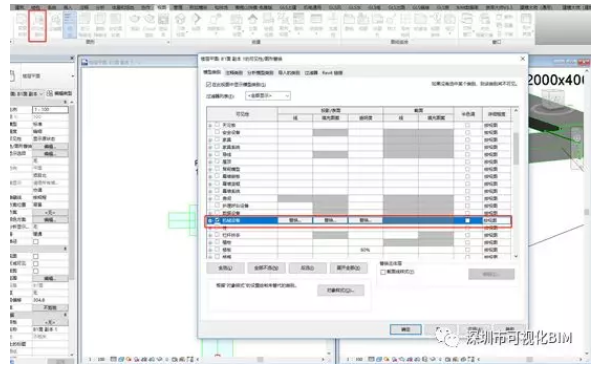Click the fill pattern override cell in highlighted row
Screen dimensions: 609x371
tap(330, 220)
